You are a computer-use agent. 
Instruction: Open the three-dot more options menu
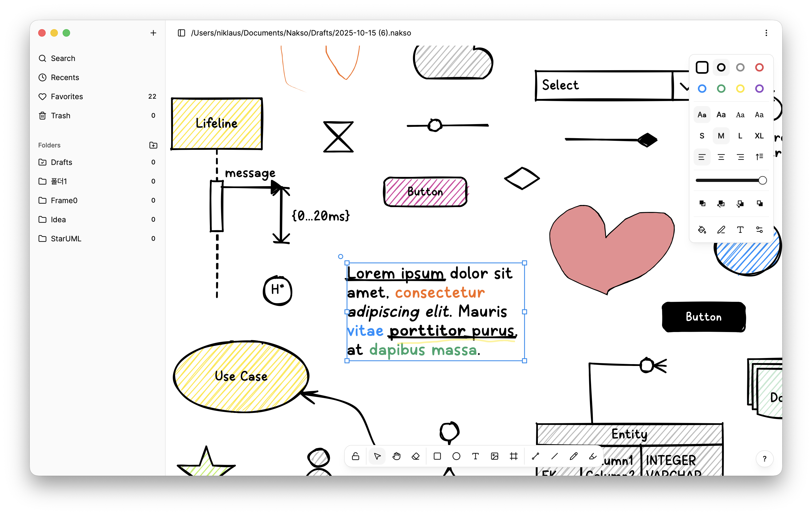coord(766,33)
